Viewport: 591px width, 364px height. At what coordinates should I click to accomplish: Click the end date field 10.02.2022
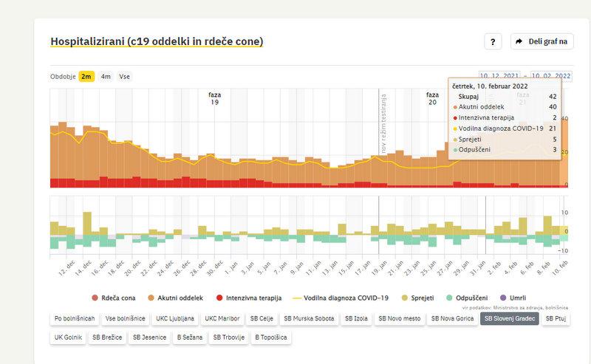(x=551, y=76)
